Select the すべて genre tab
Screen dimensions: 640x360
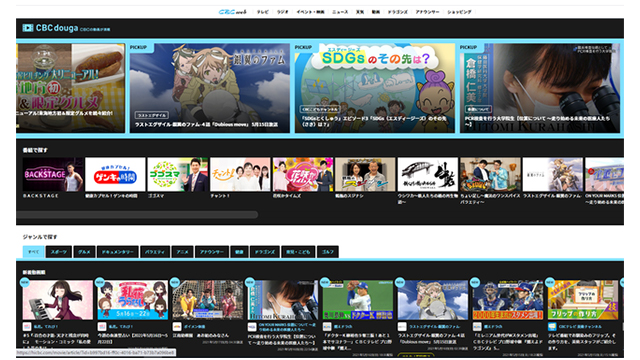pyautogui.click(x=33, y=252)
